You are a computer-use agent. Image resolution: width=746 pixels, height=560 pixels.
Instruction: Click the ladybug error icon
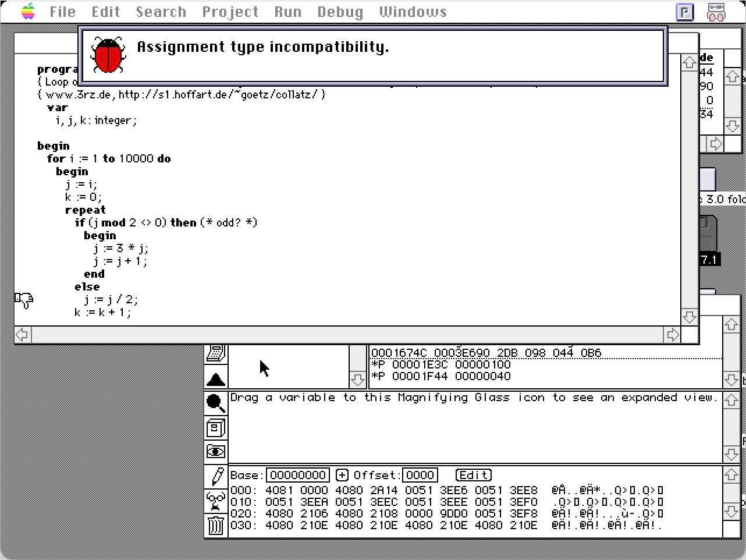coord(108,55)
